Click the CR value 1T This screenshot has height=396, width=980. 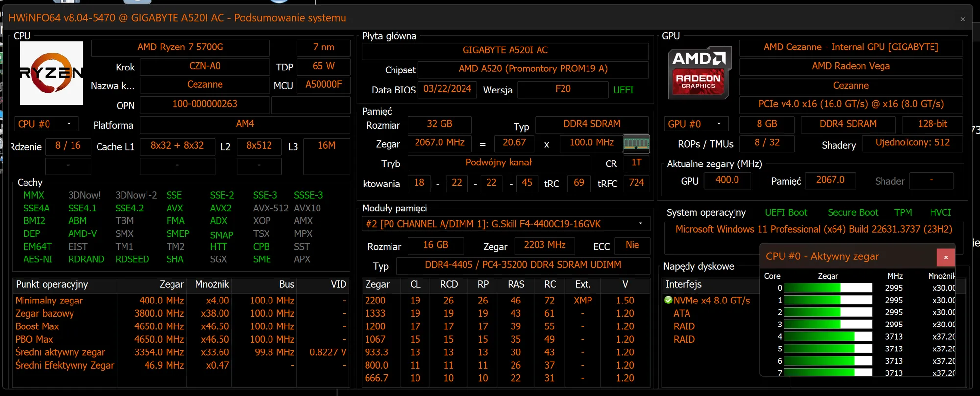coord(637,163)
